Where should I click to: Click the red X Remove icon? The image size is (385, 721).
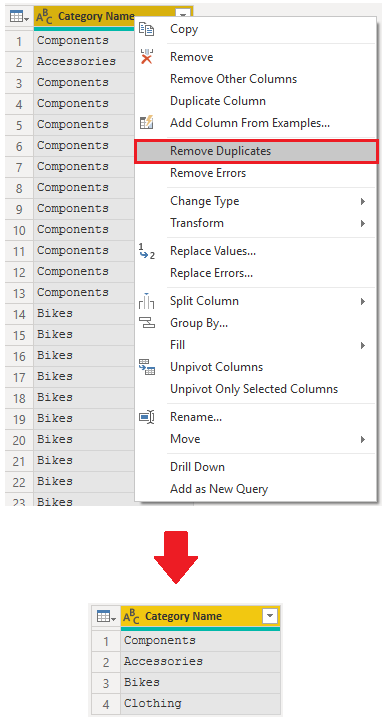coord(146,57)
